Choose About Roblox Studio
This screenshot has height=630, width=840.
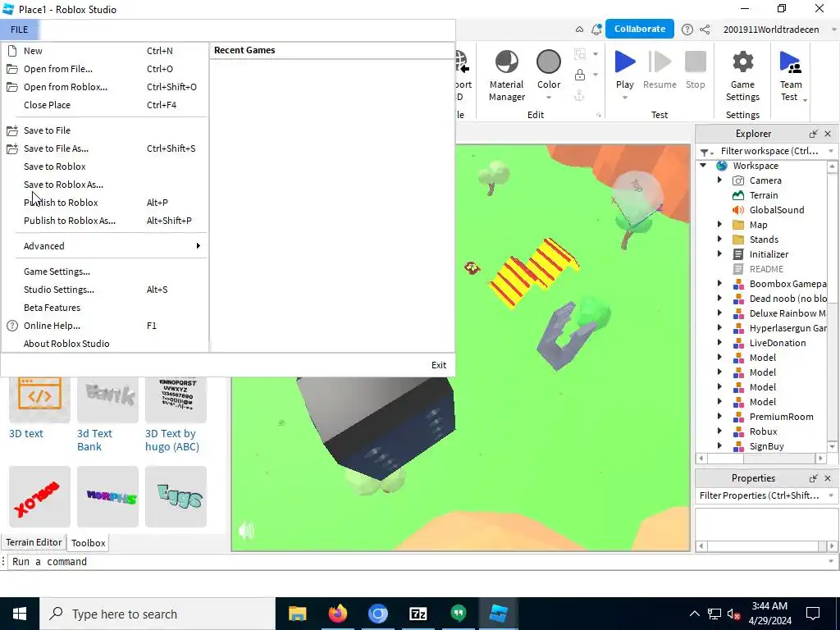click(x=104, y=344)
